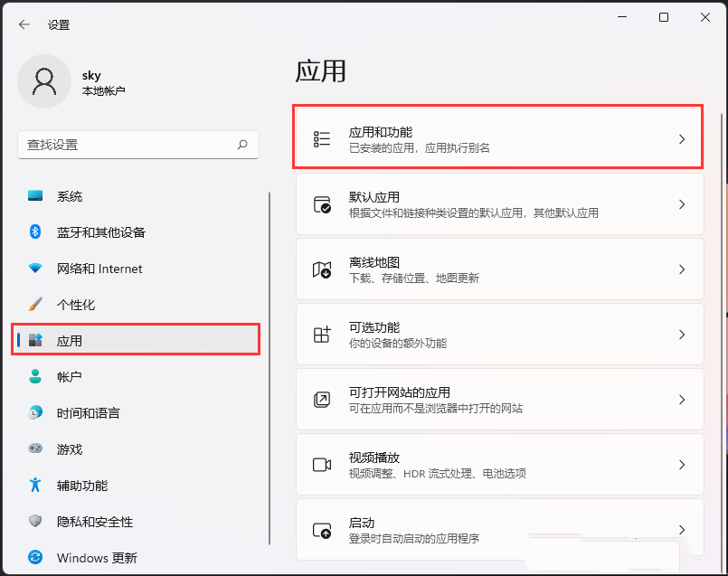
Task: Expand the 视频播放 chevron
Action: coord(682,463)
